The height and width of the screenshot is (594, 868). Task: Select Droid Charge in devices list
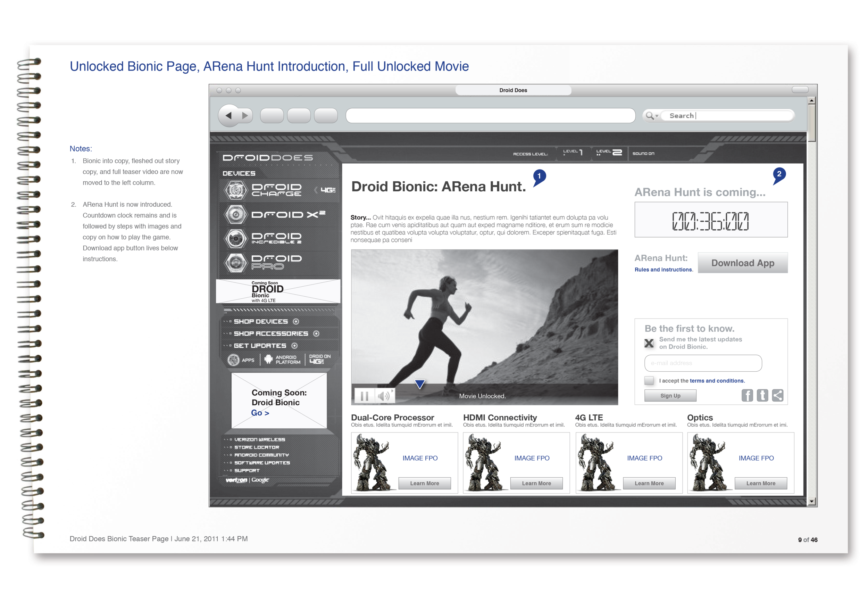279,190
